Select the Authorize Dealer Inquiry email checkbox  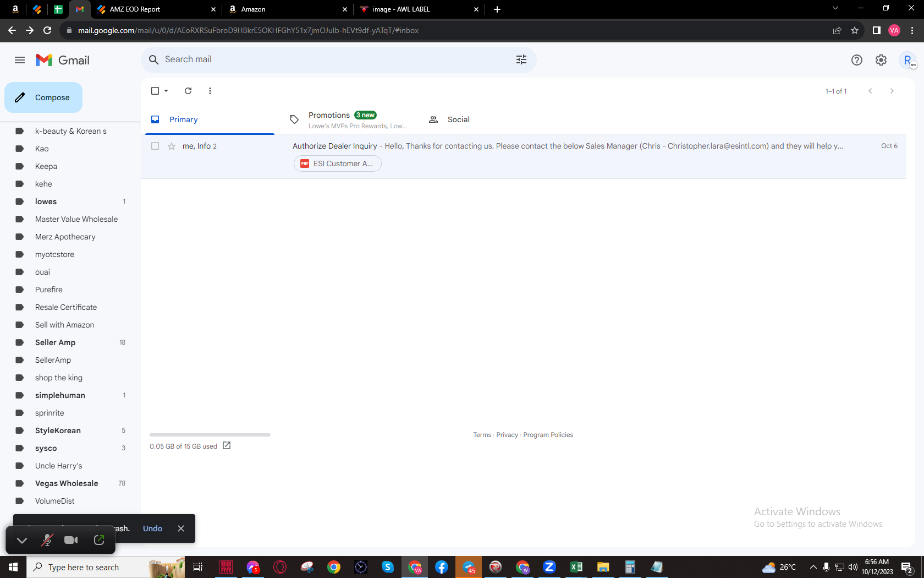pyautogui.click(x=155, y=146)
